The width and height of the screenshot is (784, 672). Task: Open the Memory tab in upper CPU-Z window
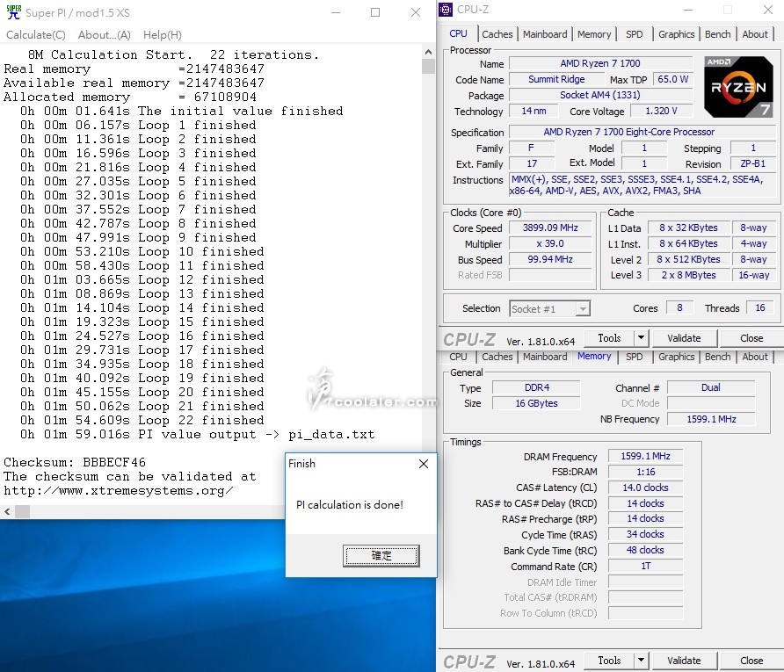click(x=594, y=34)
